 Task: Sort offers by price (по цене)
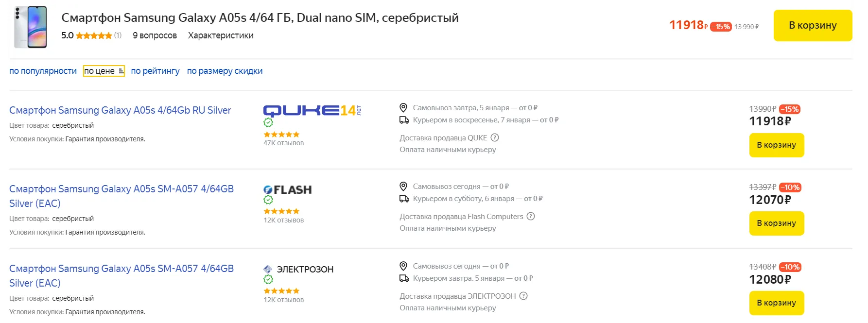(x=104, y=71)
